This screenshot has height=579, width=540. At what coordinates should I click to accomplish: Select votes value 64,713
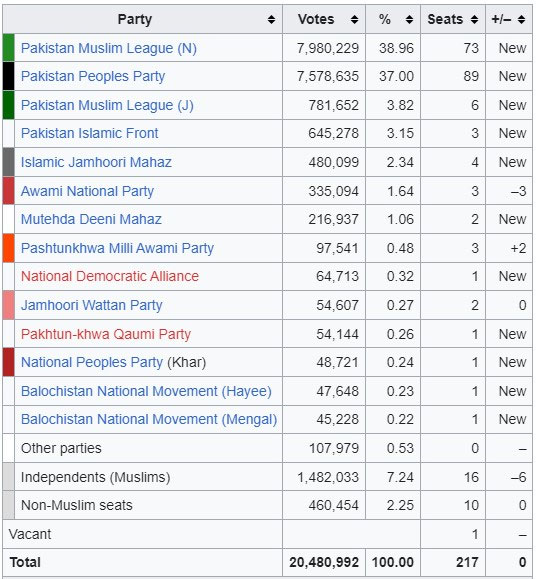click(337, 276)
